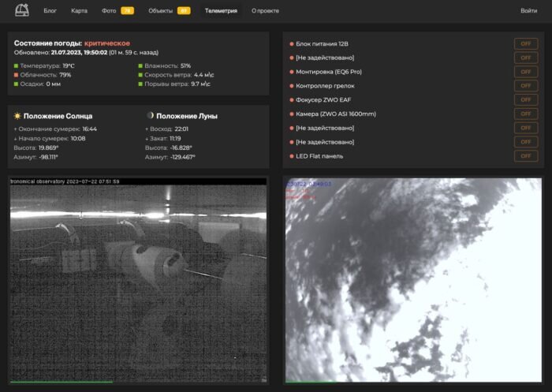Click the Окончание сумерек 16:44 value
The image size is (552, 392).
89,129
